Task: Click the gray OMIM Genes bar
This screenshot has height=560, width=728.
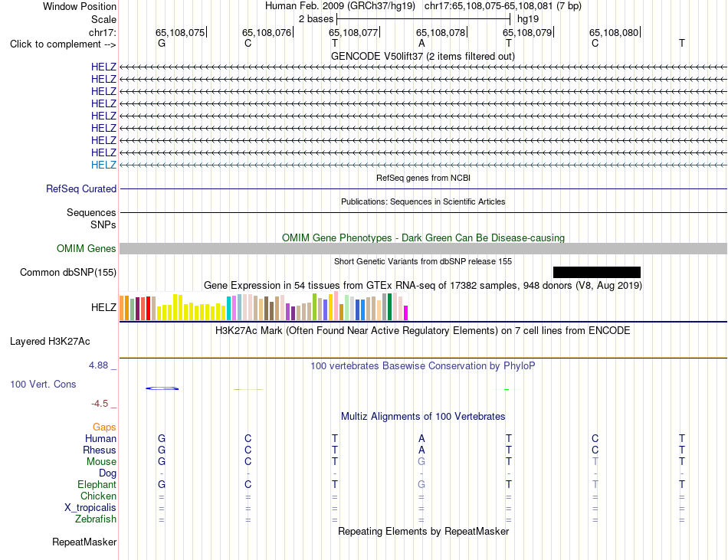Action: 423,249
